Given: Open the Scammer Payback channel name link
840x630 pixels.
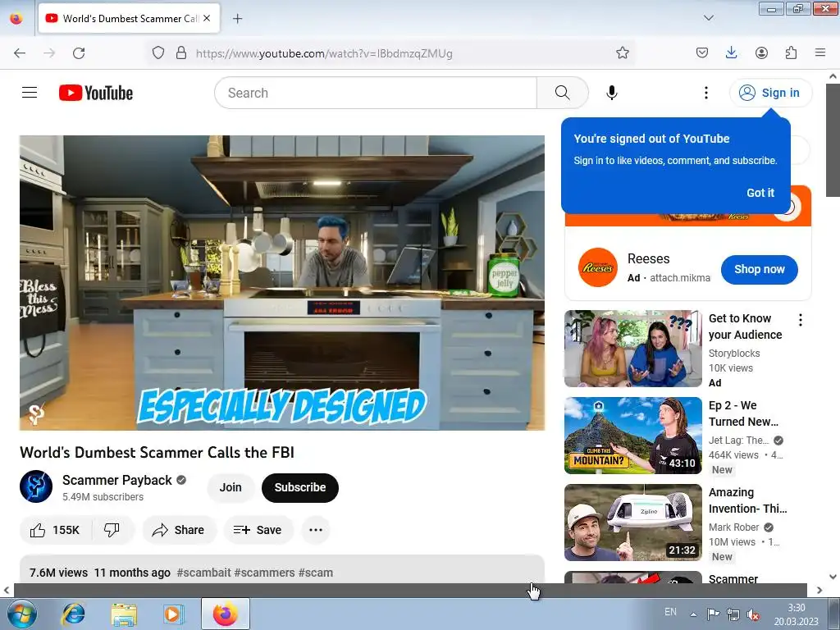Looking at the screenshot, I should point(116,480).
